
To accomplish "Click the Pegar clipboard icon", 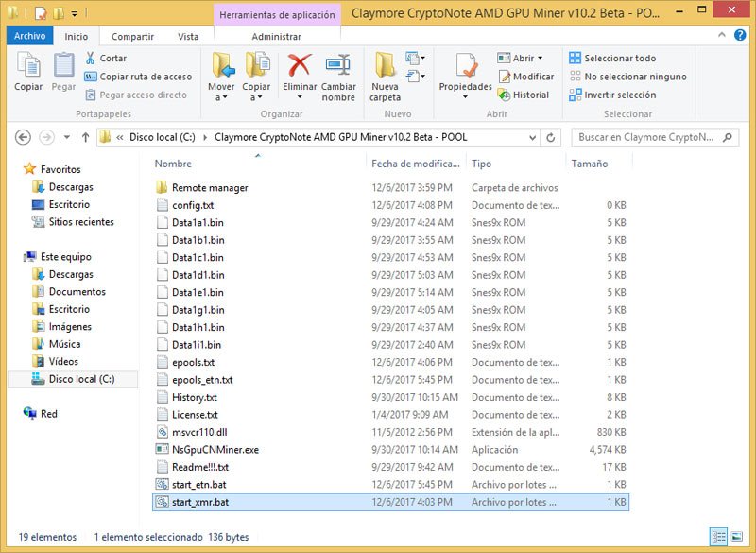I will [x=63, y=65].
